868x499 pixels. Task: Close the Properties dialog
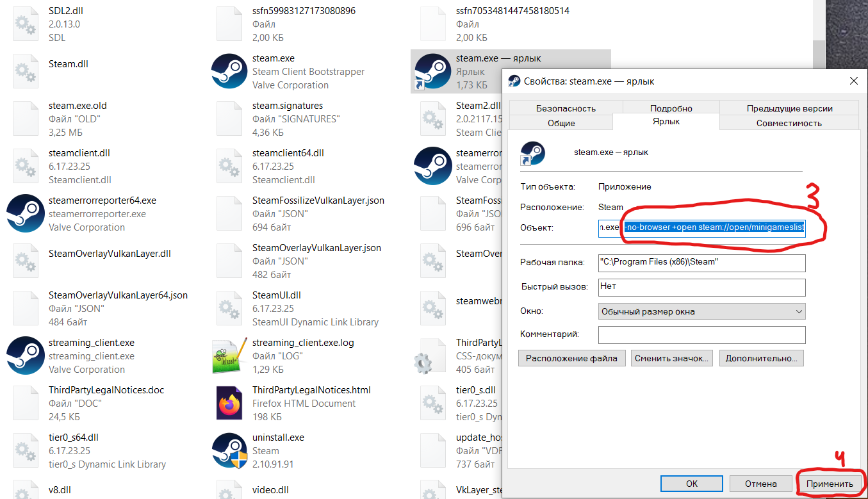[853, 81]
